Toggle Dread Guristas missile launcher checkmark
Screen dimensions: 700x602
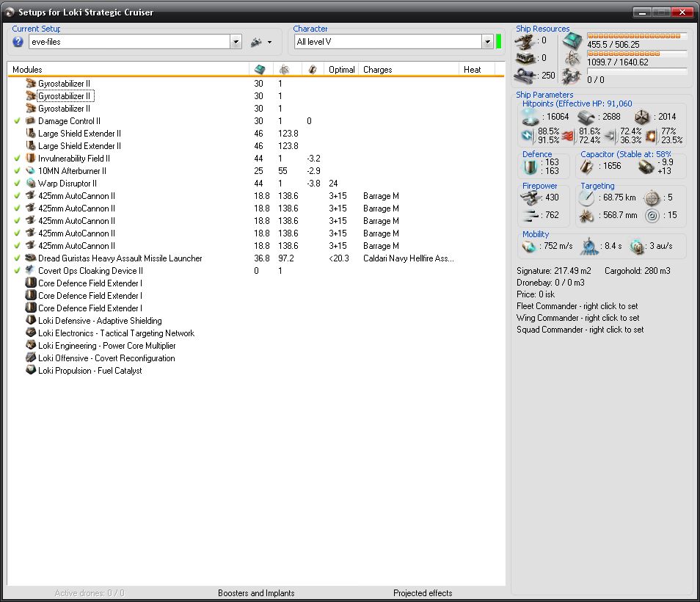pyautogui.click(x=18, y=258)
